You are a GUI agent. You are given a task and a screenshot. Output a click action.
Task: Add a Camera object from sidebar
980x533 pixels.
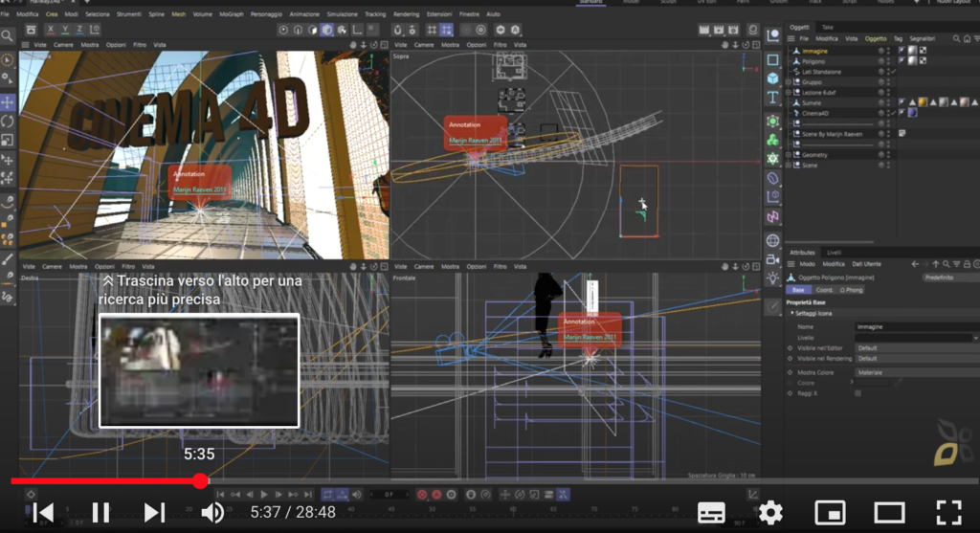coord(773,259)
